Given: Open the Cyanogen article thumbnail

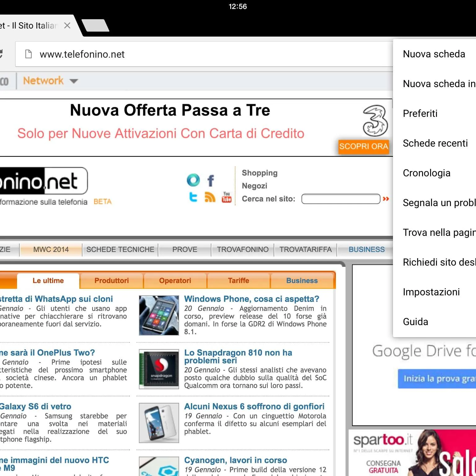Looking at the screenshot, I should tap(159, 466).
